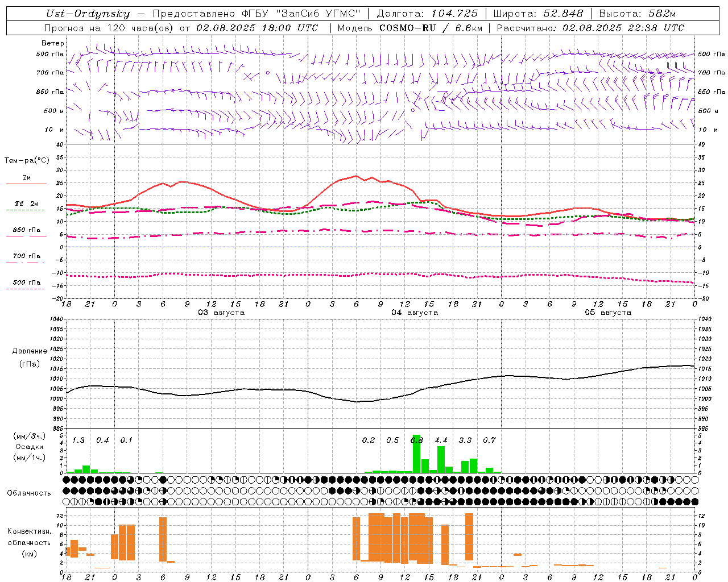Image resolution: width=728 pixels, height=582 pixels.
Task: Select the precipitation value "0.7"
Action: (489, 440)
